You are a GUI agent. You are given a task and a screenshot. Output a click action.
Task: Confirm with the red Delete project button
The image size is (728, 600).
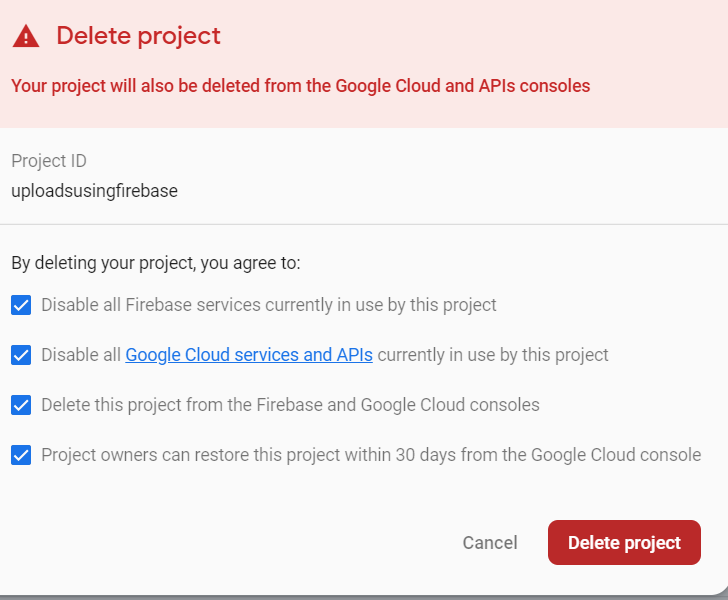(624, 543)
